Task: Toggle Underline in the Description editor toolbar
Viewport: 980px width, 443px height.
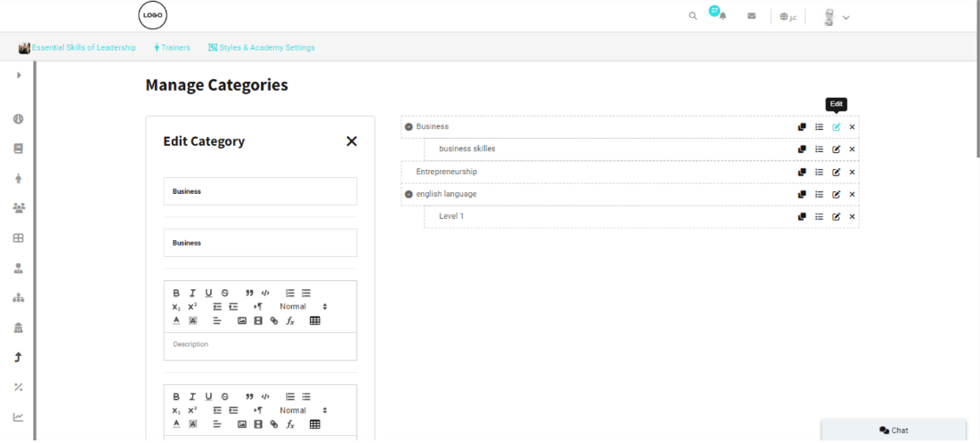Action: [209, 293]
